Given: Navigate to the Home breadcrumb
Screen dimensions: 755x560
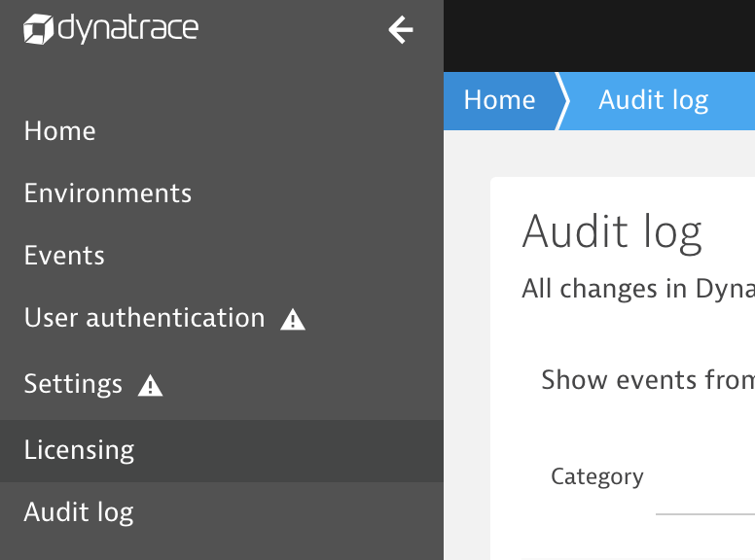Looking at the screenshot, I should tap(499, 100).
